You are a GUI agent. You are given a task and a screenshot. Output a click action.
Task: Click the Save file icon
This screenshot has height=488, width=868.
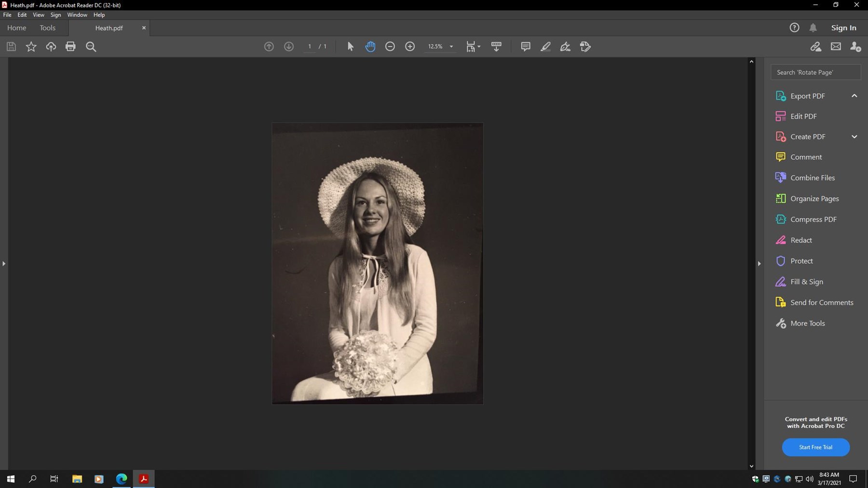[x=11, y=47]
